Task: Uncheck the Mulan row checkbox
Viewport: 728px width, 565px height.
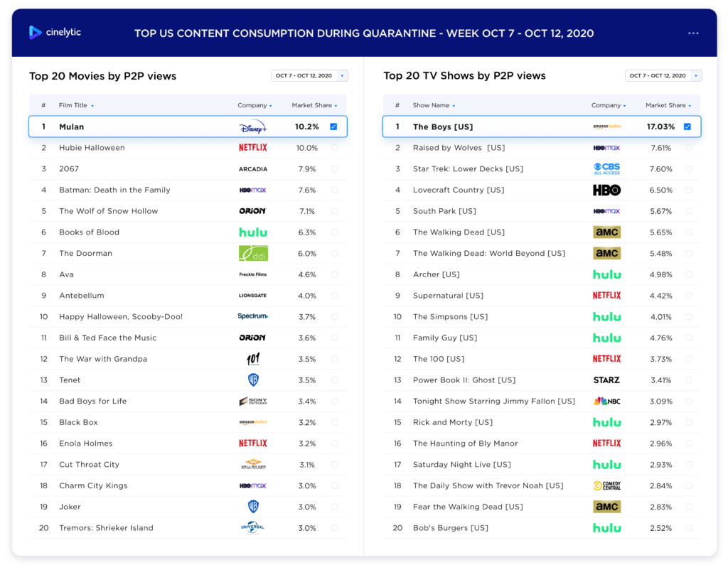Action: point(333,127)
